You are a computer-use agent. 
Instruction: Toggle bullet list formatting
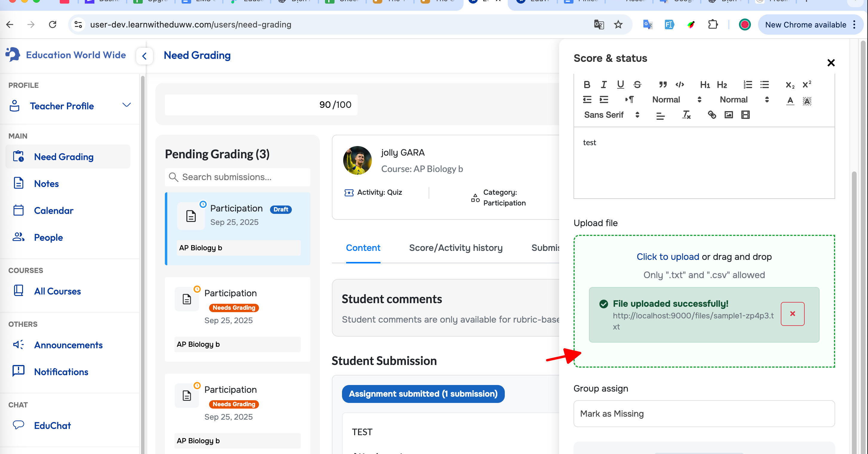point(764,85)
